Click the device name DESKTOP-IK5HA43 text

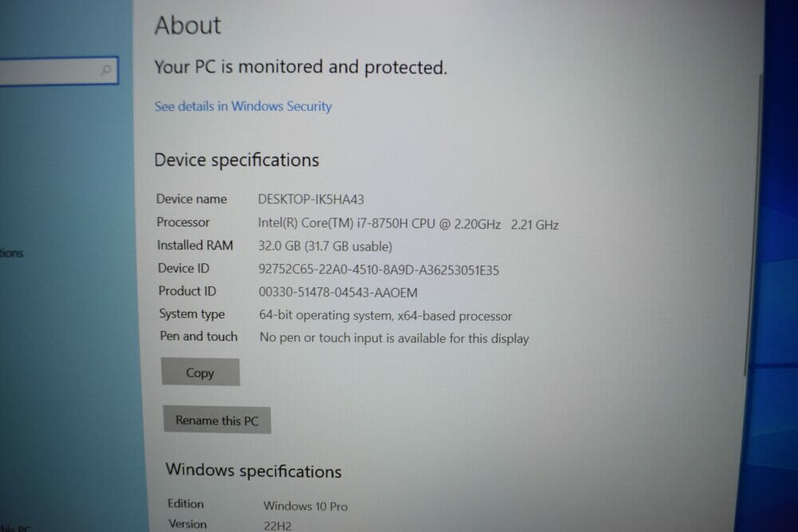click(311, 199)
